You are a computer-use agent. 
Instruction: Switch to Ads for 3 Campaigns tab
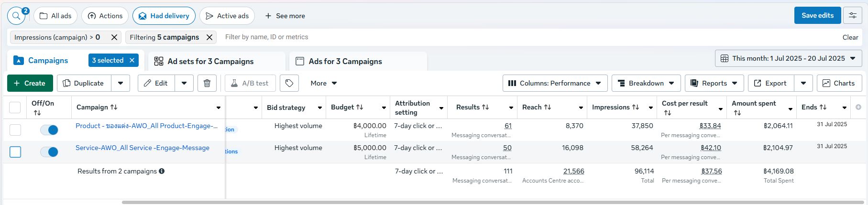[x=345, y=61]
